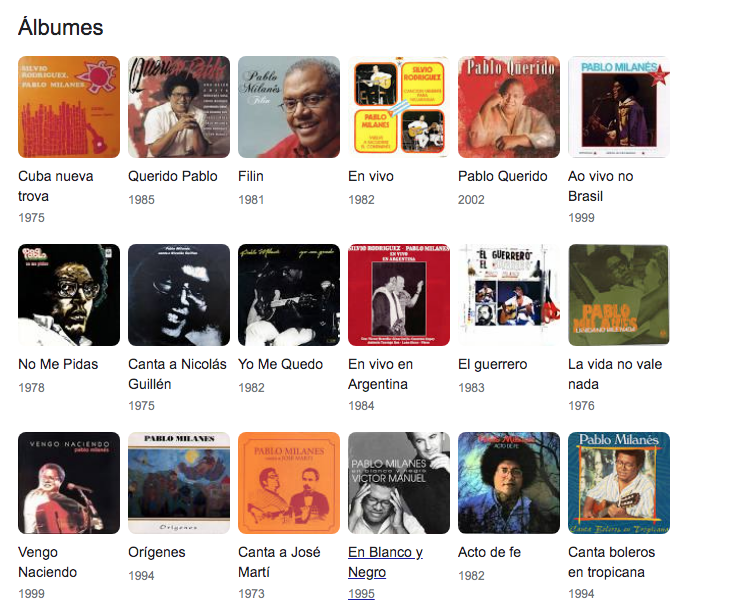Open the Orígenes album title link
The image size is (737, 611).
tap(157, 552)
